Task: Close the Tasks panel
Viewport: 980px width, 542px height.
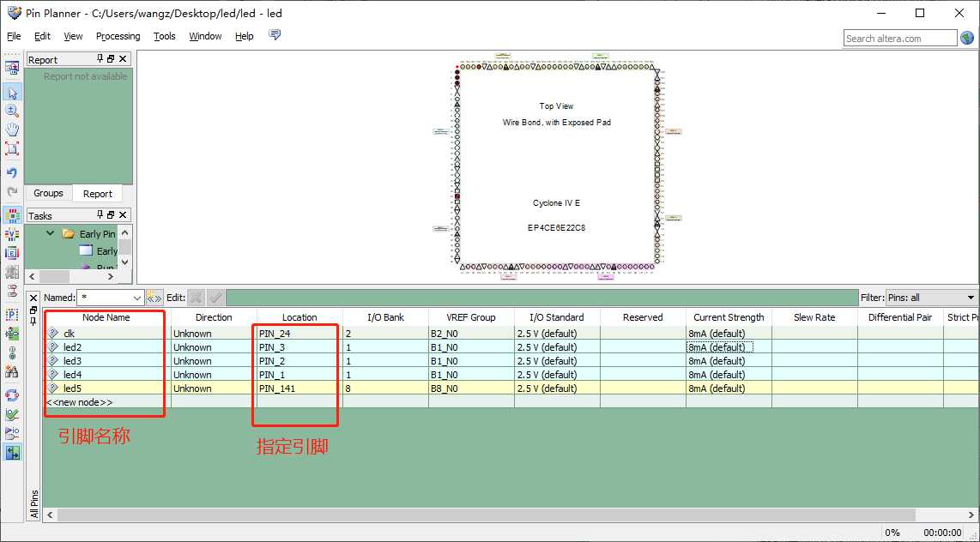Action: (123, 214)
